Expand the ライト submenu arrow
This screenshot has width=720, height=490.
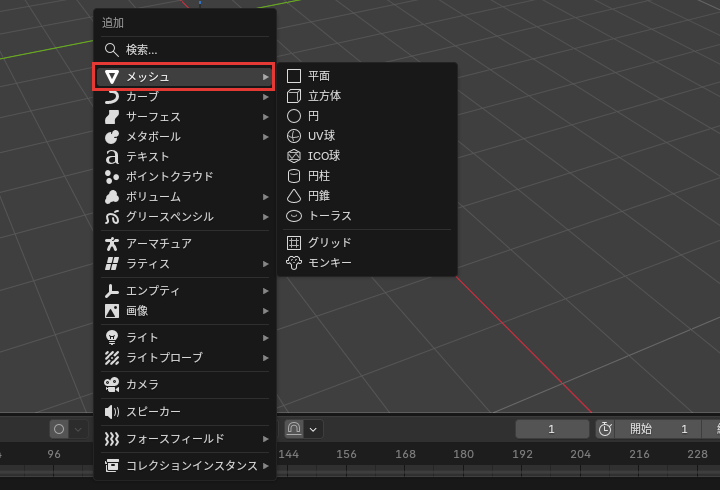[x=265, y=338]
